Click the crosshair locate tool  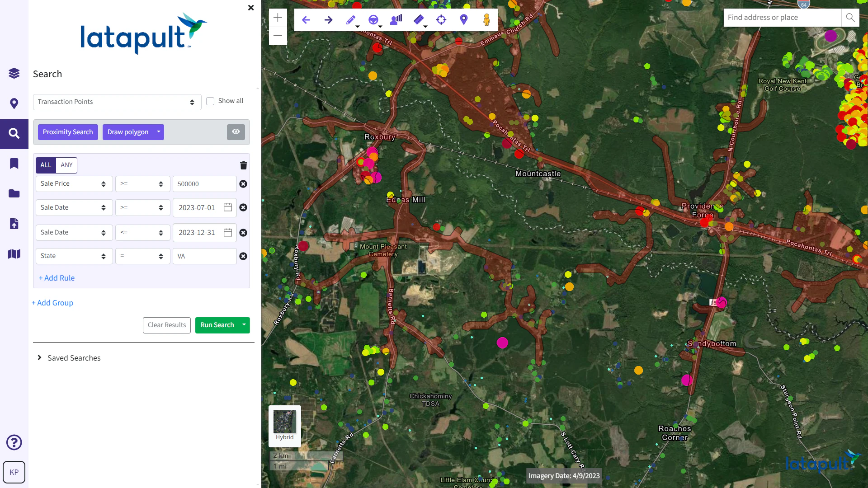click(x=441, y=20)
